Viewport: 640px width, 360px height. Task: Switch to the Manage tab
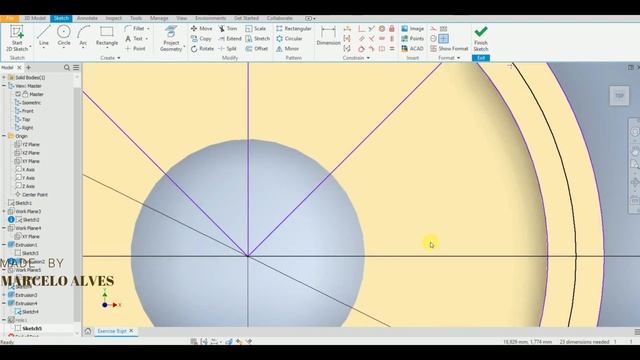(159, 18)
